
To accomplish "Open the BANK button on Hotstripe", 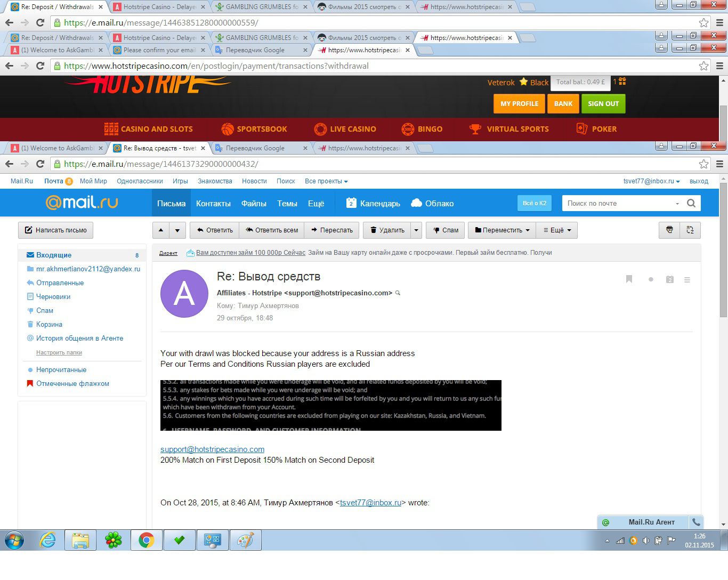I will point(563,104).
